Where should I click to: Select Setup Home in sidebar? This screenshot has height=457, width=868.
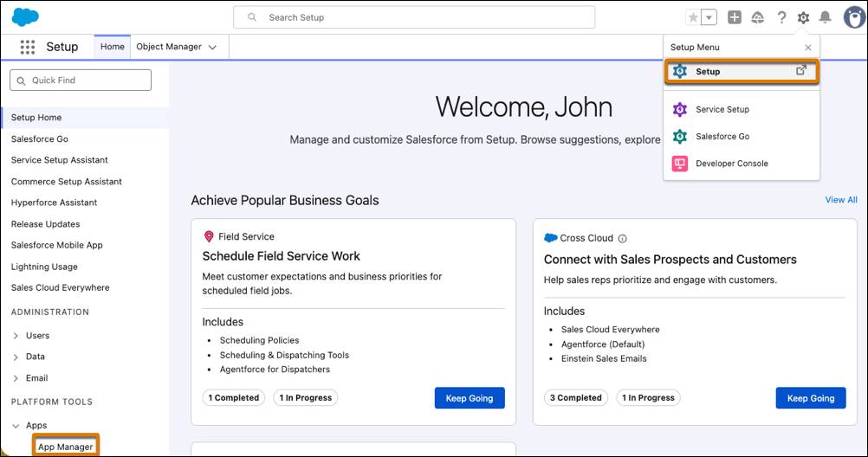pyautogui.click(x=85, y=118)
